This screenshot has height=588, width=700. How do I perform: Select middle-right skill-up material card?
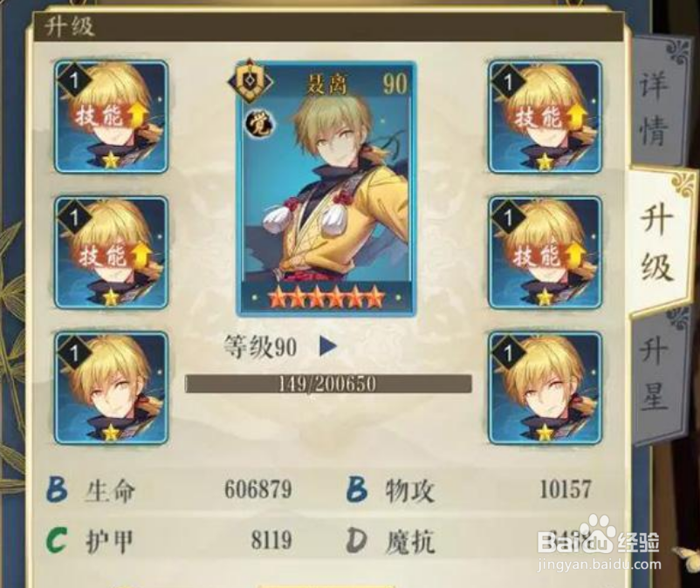click(x=546, y=252)
